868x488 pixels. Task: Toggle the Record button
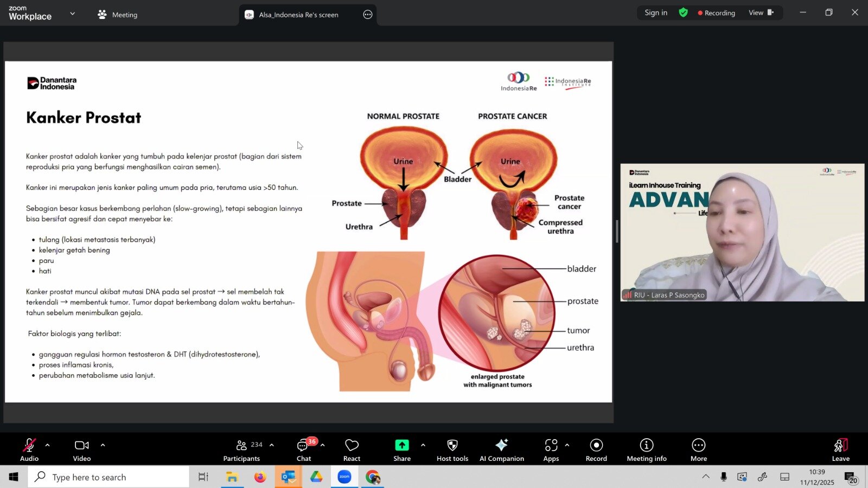pyautogui.click(x=596, y=450)
